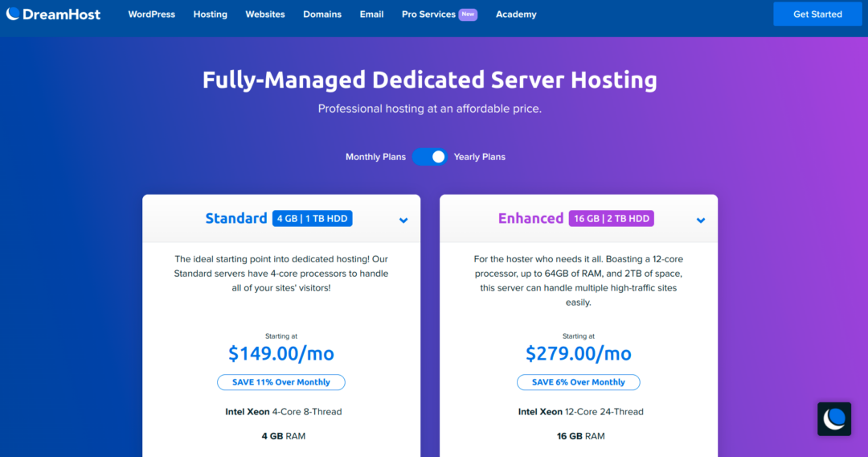Click the Standard plan title
Screen dimensions: 868x457
(x=236, y=218)
